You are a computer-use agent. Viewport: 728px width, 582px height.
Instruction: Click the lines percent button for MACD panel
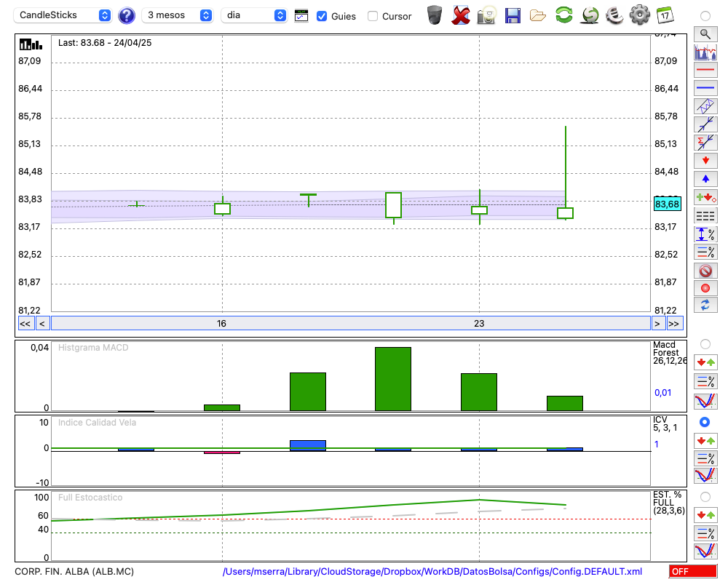[x=705, y=381]
